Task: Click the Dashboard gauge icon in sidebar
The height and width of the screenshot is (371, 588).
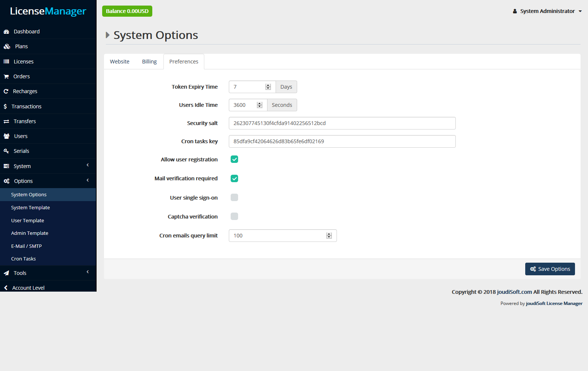Action: [6, 32]
